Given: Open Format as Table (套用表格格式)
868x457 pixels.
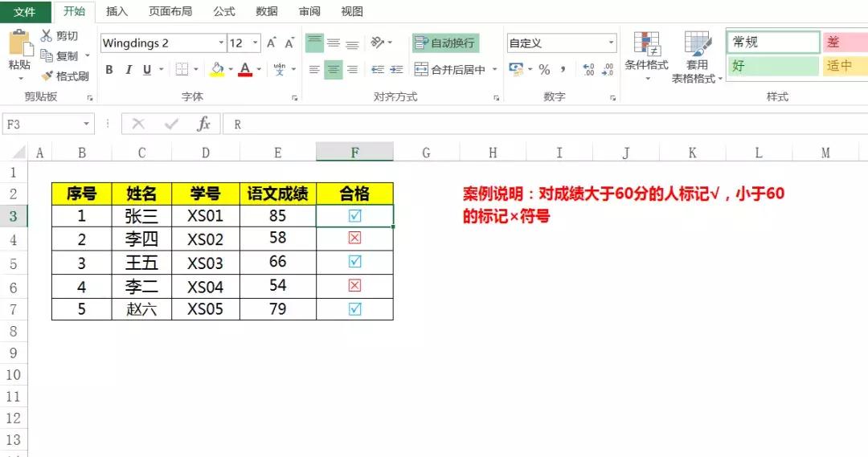Looking at the screenshot, I should coord(697,56).
